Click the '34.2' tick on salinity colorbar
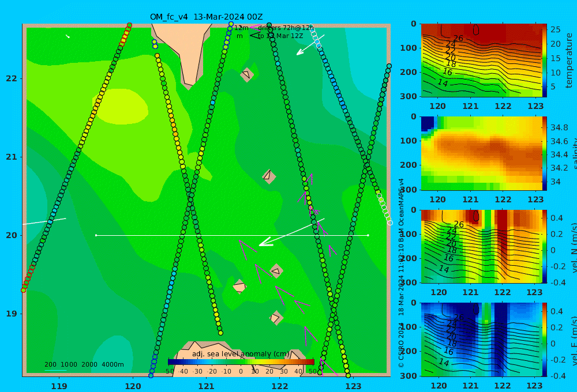Screen dimensions: 577x392 [559, 168]
